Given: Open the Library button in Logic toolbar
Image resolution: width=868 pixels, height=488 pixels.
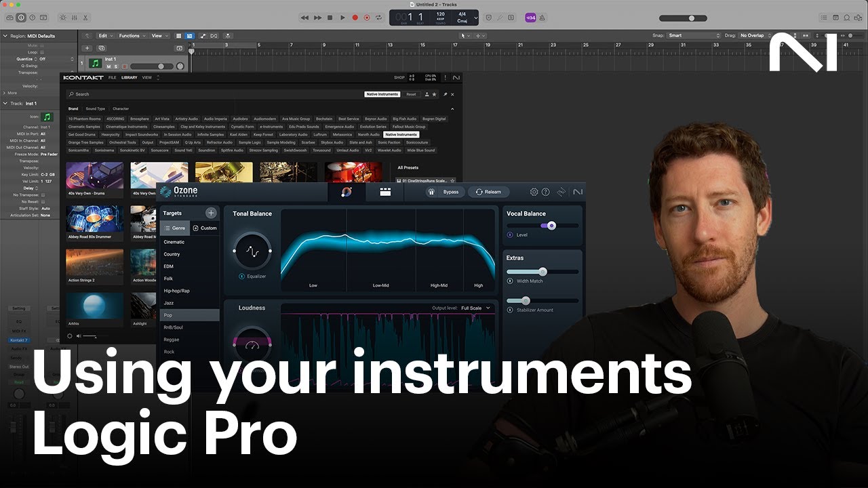Looking at the screenshot, I should click(8, 17).
